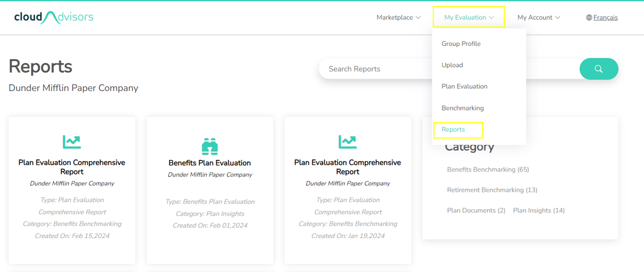Click the magnifier search button

[599, 69]
